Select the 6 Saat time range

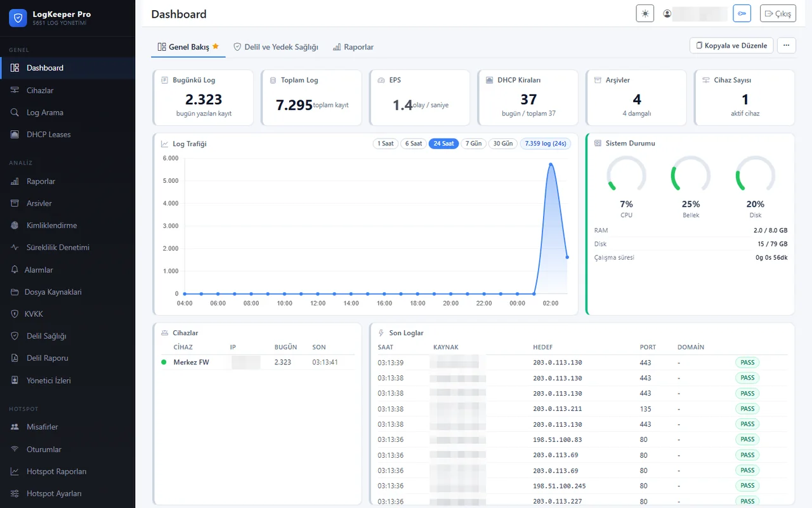tap(413, 144)
